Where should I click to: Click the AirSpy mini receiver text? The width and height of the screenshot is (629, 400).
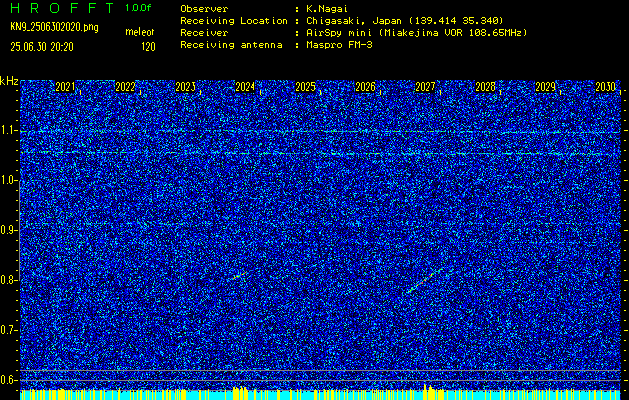click(x=417, y=33)
